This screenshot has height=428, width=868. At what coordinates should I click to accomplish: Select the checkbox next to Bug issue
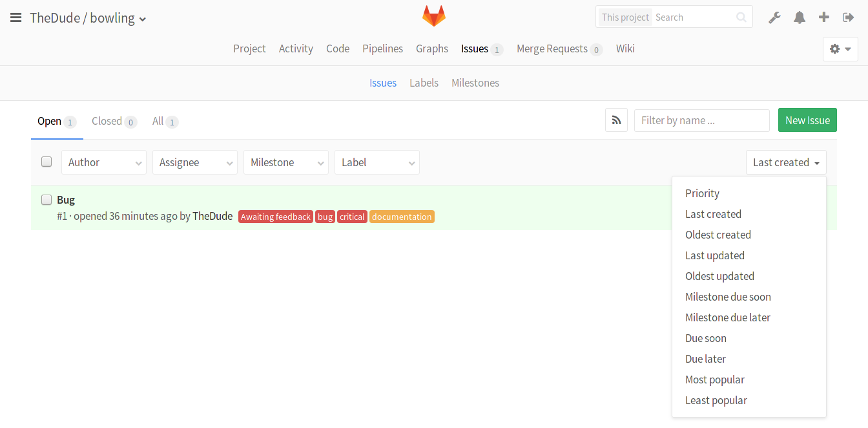pyautogui.click(x=46, y=200)
